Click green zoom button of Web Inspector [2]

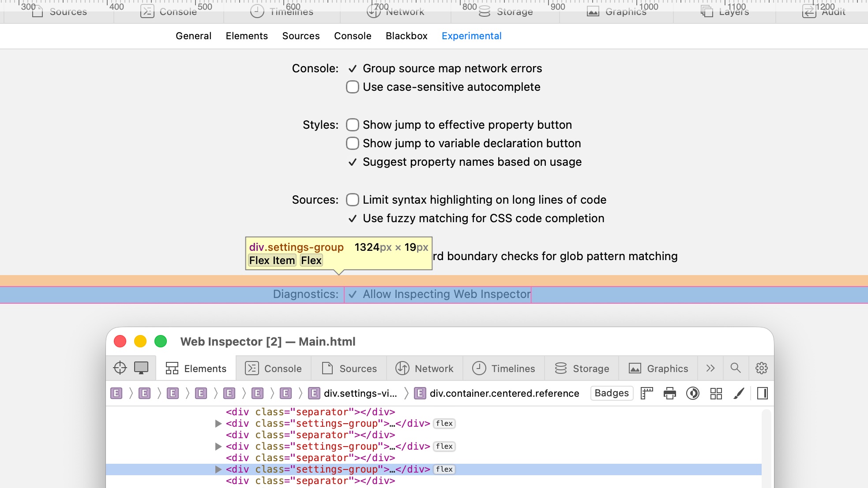point(161,341)
